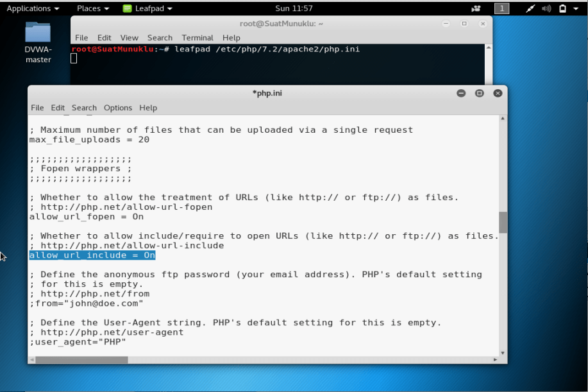The height and width of the screenshot is (392, 588).
Task: Click the http://php.net/allow-url-include comment line
Action: pos(127,245)
